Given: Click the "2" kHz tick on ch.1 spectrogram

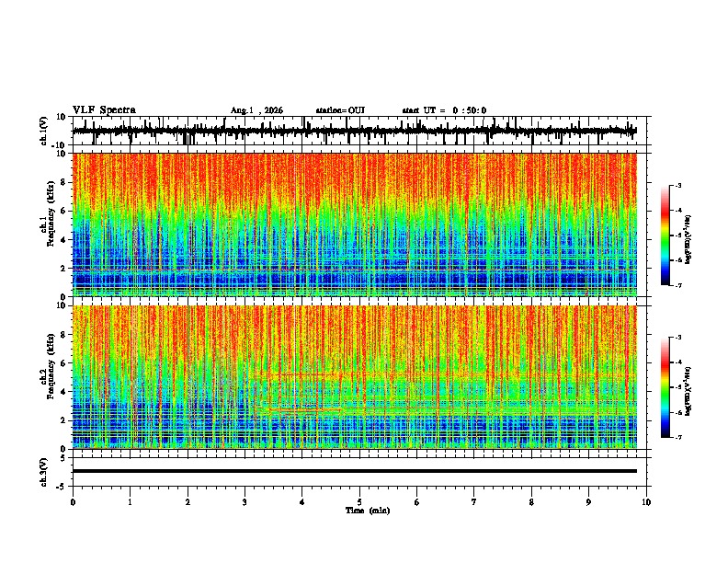Looking at the screenshot, I should (x=64, y=269).
